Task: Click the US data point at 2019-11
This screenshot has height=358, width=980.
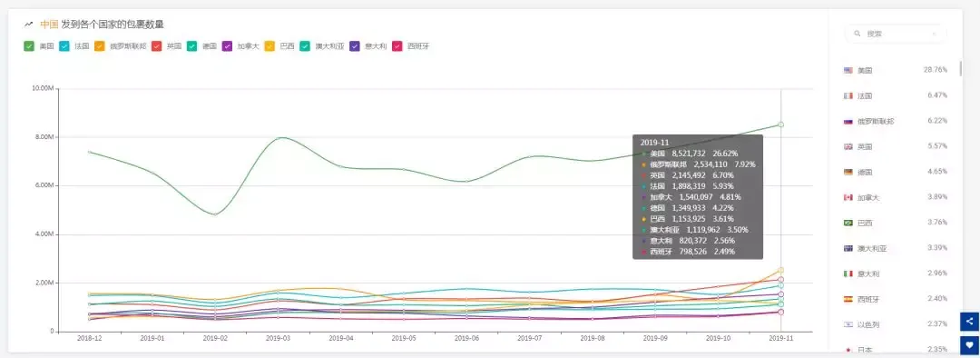Action: (x=780, y=124)
